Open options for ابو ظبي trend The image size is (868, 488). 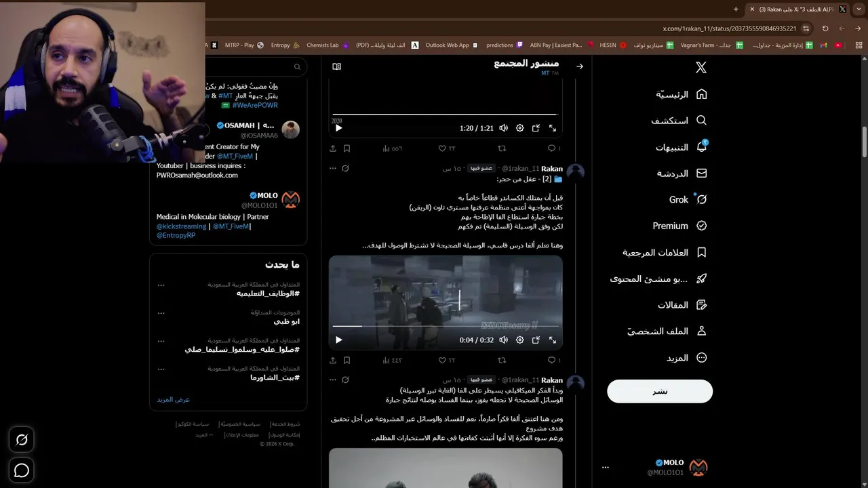pyautogui.click(x=161, y=313)
